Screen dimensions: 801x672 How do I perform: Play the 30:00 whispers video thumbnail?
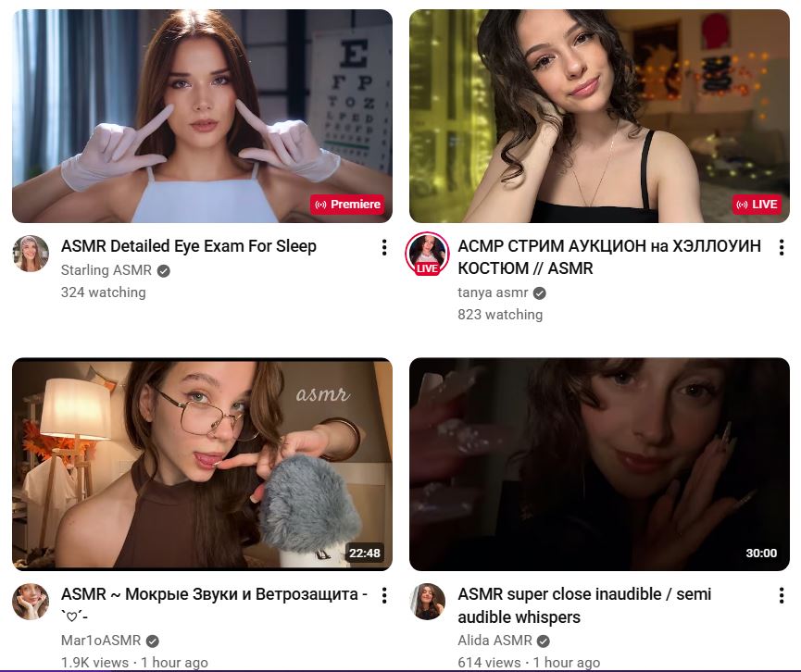(599, 464)
